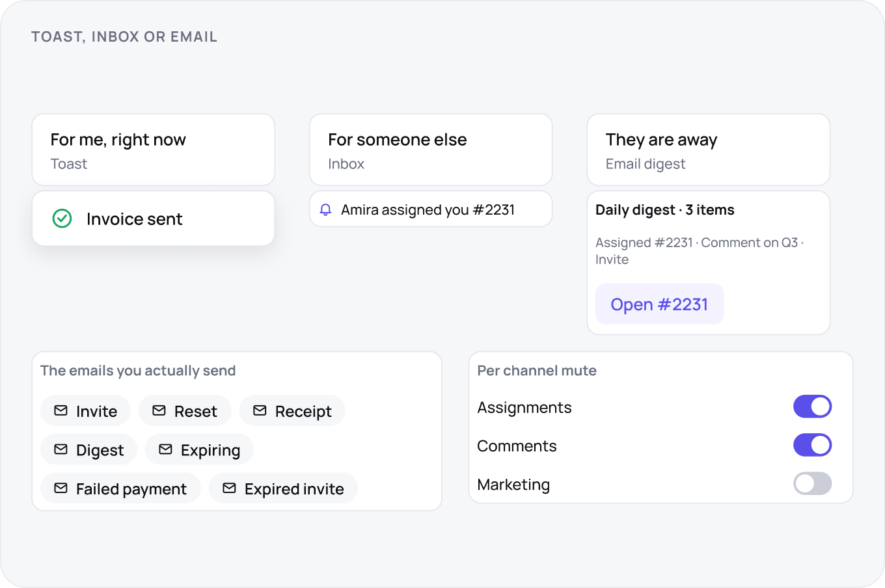
Task: Select the Digest email label
Action: coord(100,450)
